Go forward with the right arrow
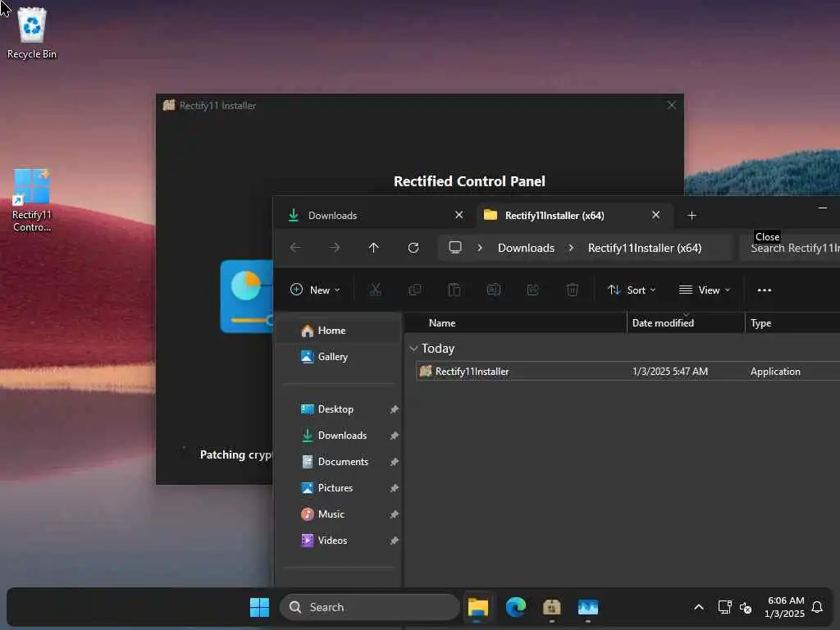The height and width of the screenshot is (630, 840). click(x=335, y=248)
